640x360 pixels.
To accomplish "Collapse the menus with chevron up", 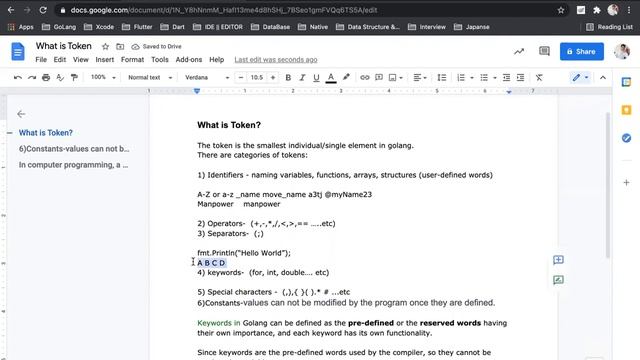I will pos(603,78).
